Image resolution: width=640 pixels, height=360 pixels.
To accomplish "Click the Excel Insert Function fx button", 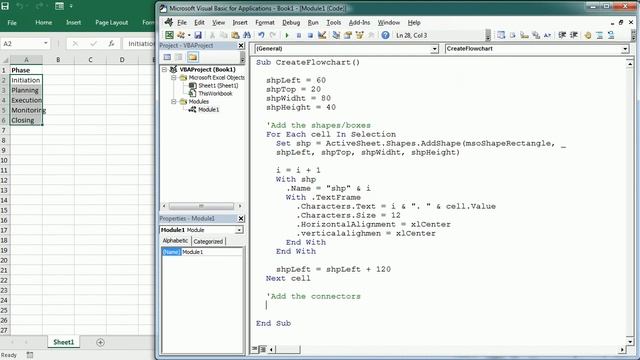I will pos(111,43).
